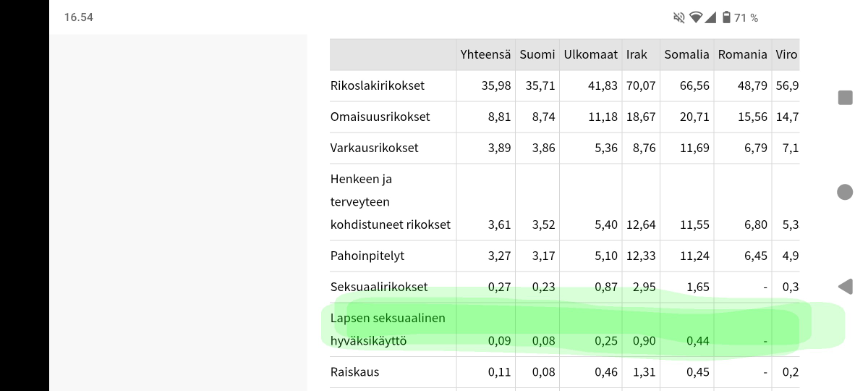Tap the battery icon in status bar
Viewport: 868px width, 391px height.
click(x=726, y=17)
